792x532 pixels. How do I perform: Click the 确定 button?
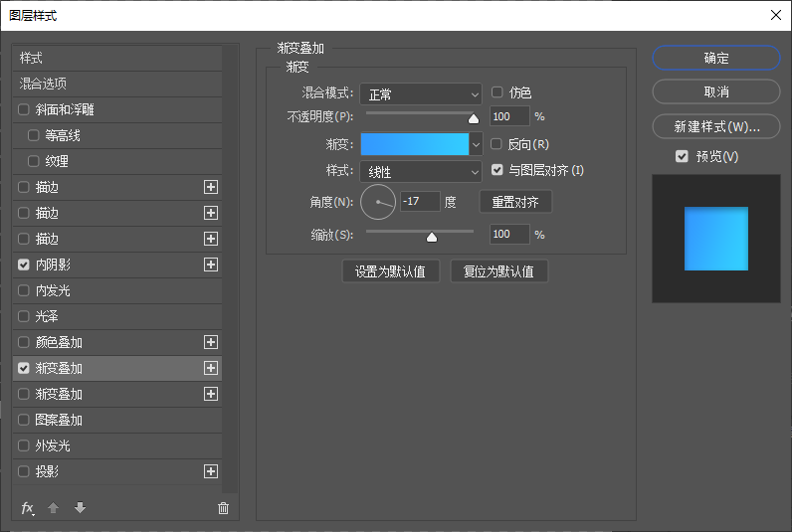[x=716, y=58]
